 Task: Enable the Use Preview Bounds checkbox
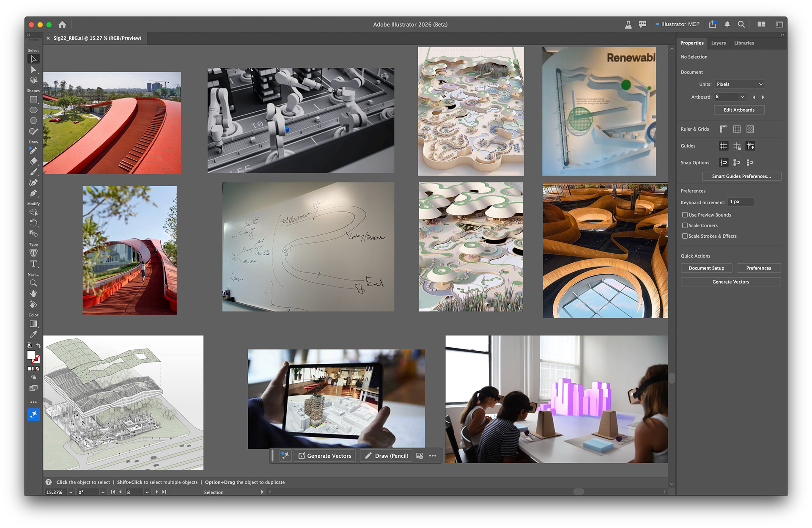coord(686,215)
